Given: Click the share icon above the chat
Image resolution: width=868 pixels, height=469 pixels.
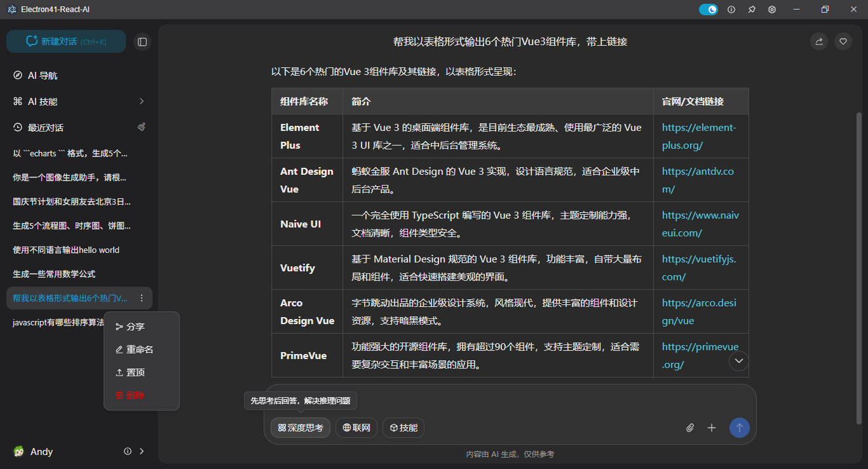Looking at the screenshot, I should 819,41.
